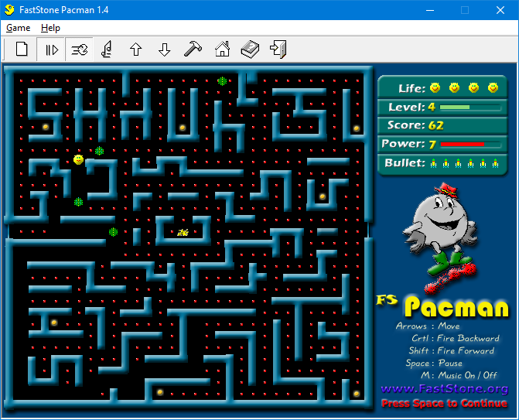Click the 'Arrows : Move' instruction text

pos(428,326)
